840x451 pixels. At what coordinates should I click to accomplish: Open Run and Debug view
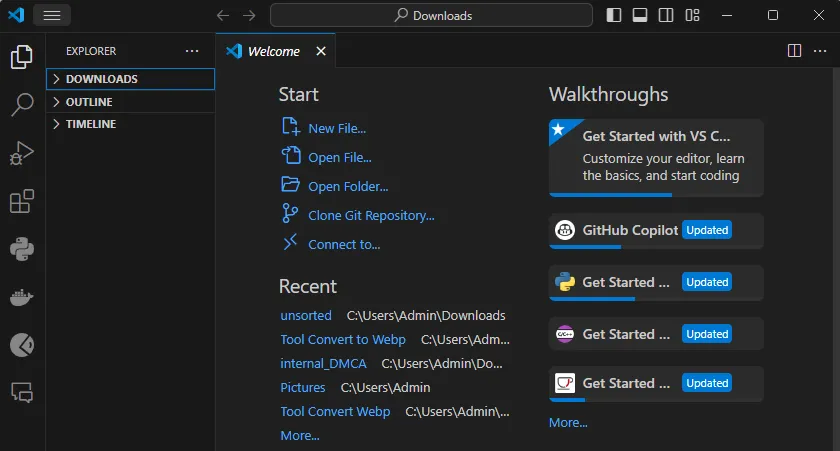point(22,153)
